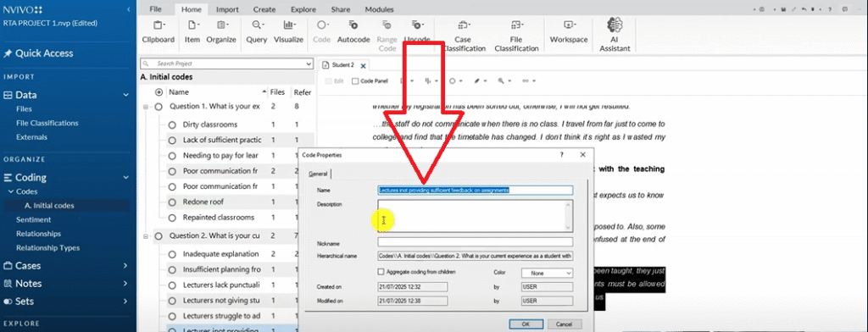Expand the Sets section chevron
This screenshot has width=868, height=332.
pos(126,301)
